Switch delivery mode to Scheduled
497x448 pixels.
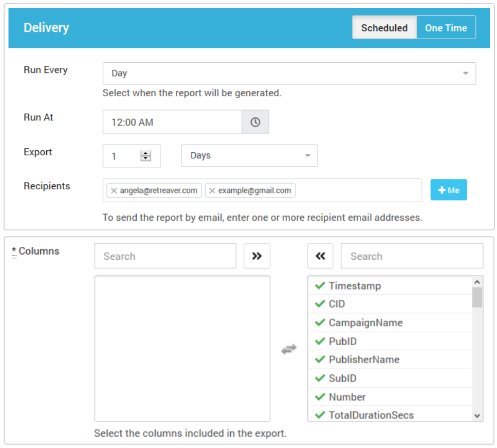[384, 28]
